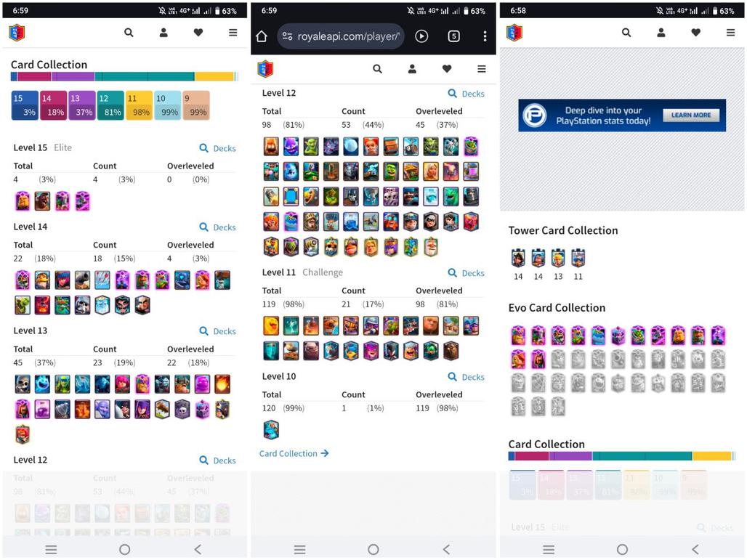
Task: Tap the heart favorites icon in left screenshot
Action: point(198,33)
